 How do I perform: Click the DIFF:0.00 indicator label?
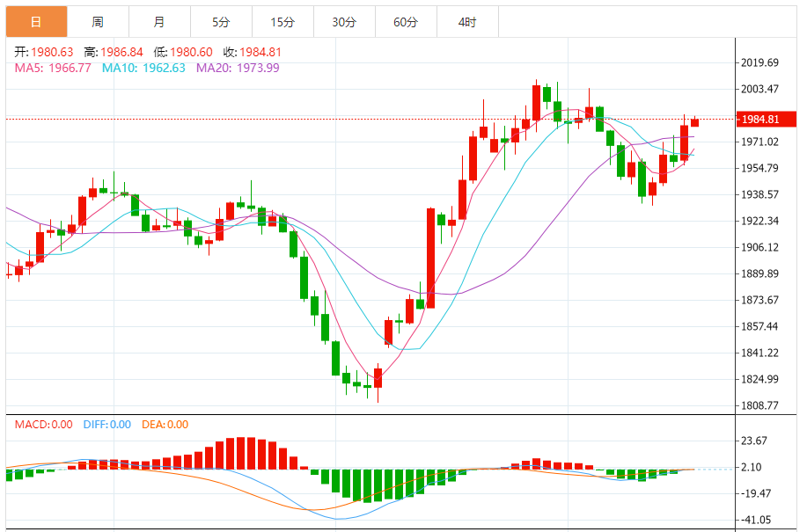pos(107,425)
